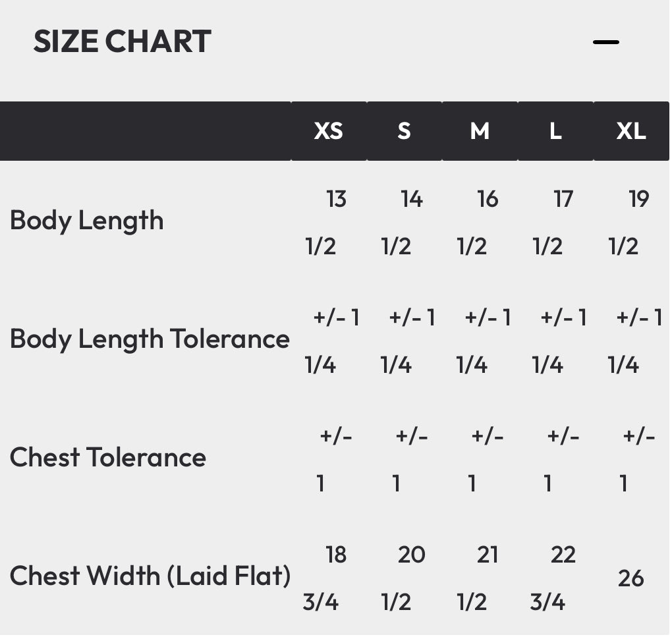Click the Body Length row label
Screen dimensions: 672x639
[x=87, y=220]
